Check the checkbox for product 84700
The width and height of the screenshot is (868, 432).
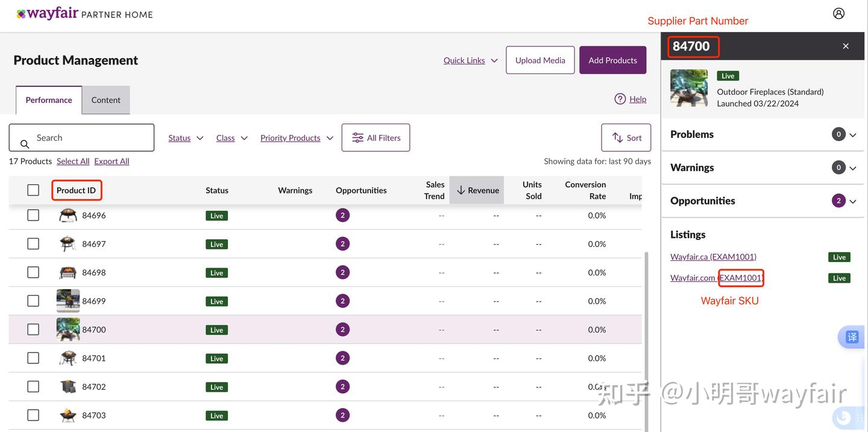coord(33,328)
